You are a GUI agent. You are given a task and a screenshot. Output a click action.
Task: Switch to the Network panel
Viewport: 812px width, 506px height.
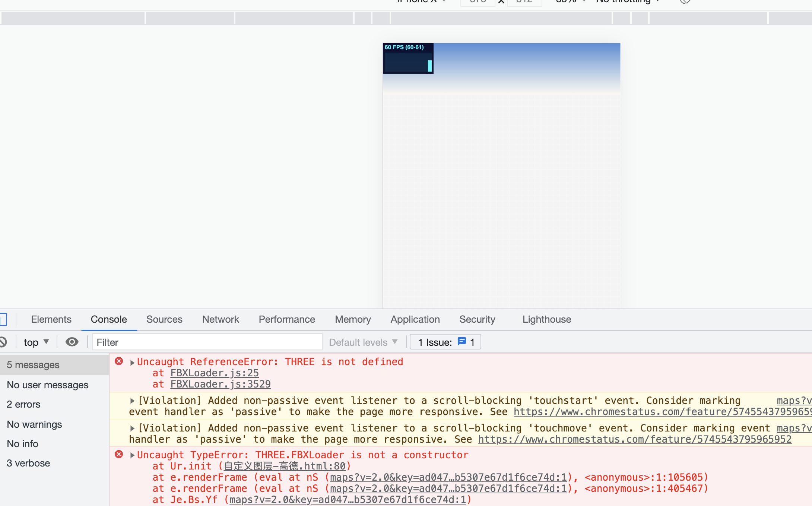(221, 319)
